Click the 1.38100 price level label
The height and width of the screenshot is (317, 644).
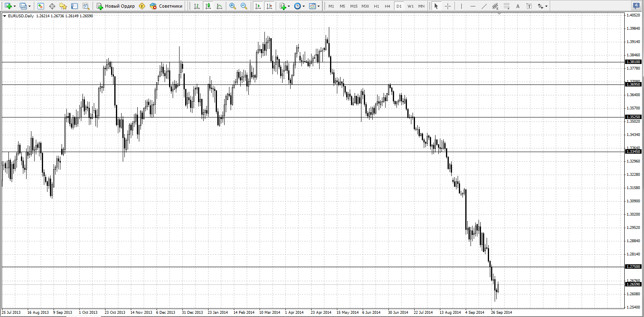pos(633,62)
